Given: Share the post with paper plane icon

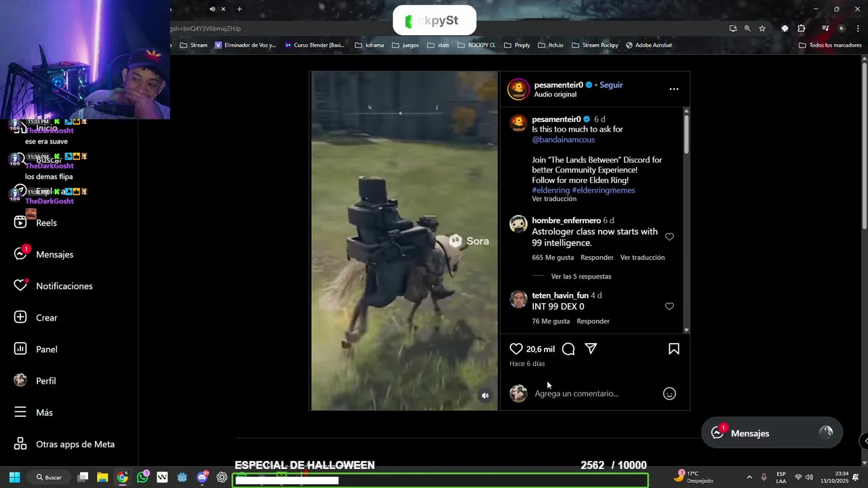Looking at the screenshot, I should 591,348.
